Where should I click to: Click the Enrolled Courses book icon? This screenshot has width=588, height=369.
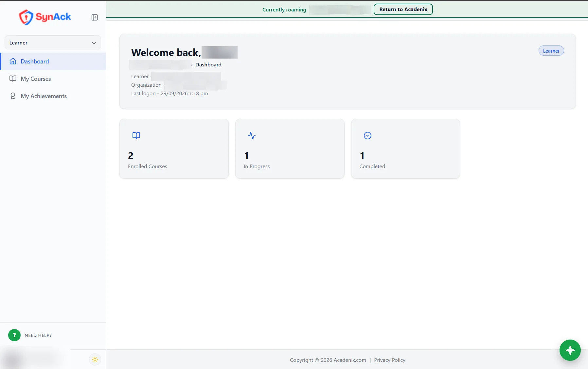(x=136, y=135)
